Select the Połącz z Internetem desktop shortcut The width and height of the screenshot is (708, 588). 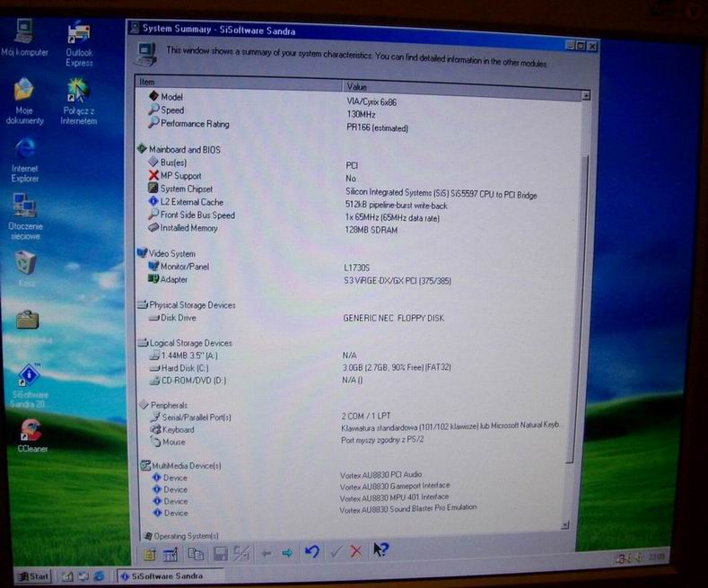tap(79, 101)
